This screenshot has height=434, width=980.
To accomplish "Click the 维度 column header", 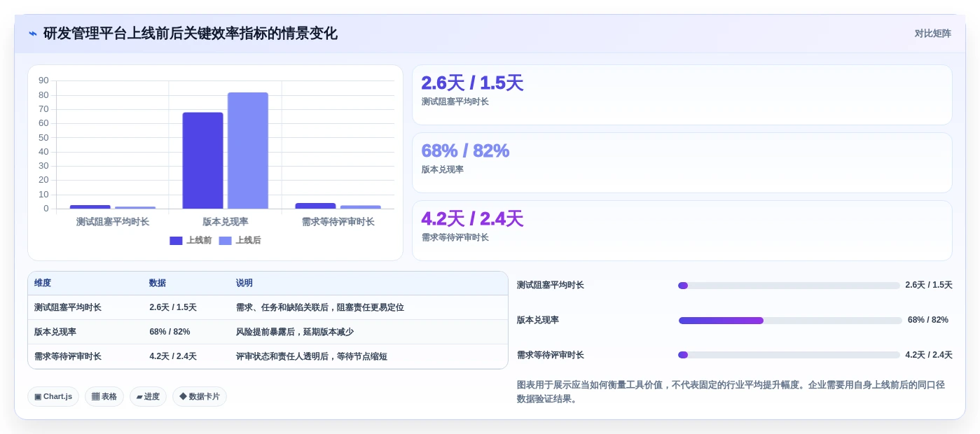I will 43,283.
